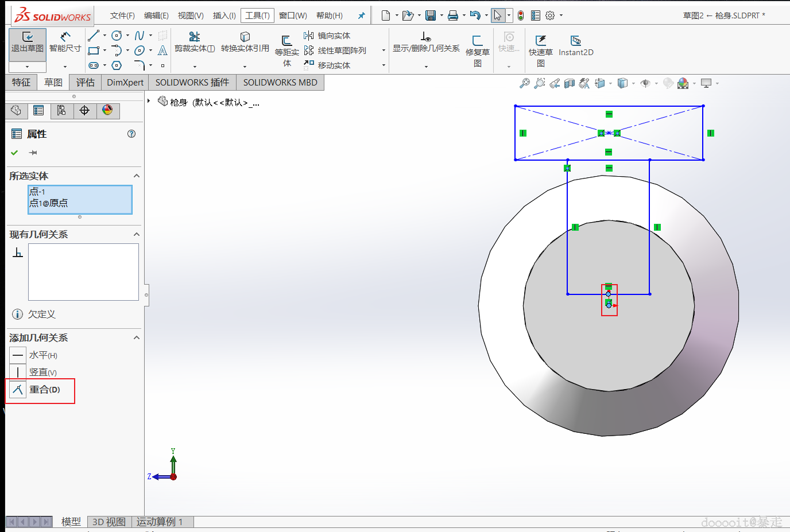Viewport: 790px width, 532px height.
Task: Select the Smart Dimension (智能尺寸) tool
Action: [65, 42]
